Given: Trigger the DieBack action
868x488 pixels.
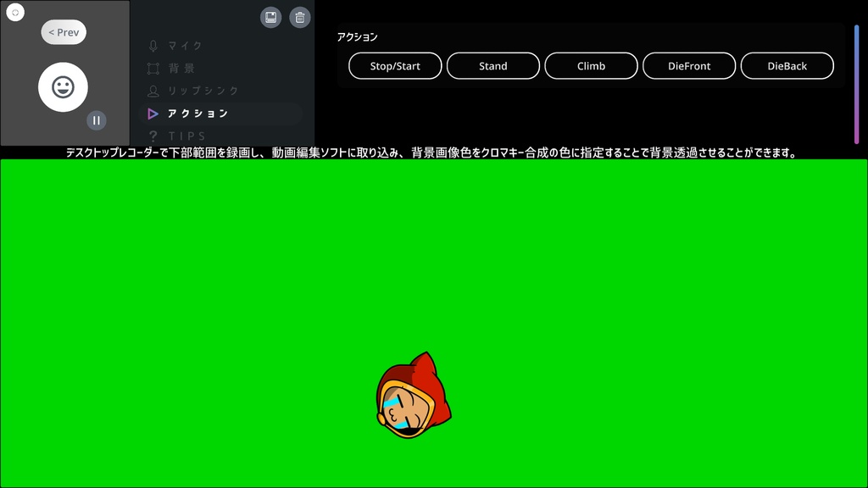Looking at the screenshot, I should (x=787, y=64).
